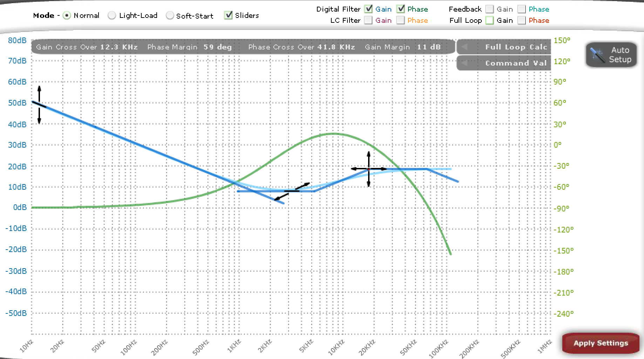Screen dimensions: 644x359
Task: Expand the Full Loop Calc panel
Action: [x=504, y=47]
